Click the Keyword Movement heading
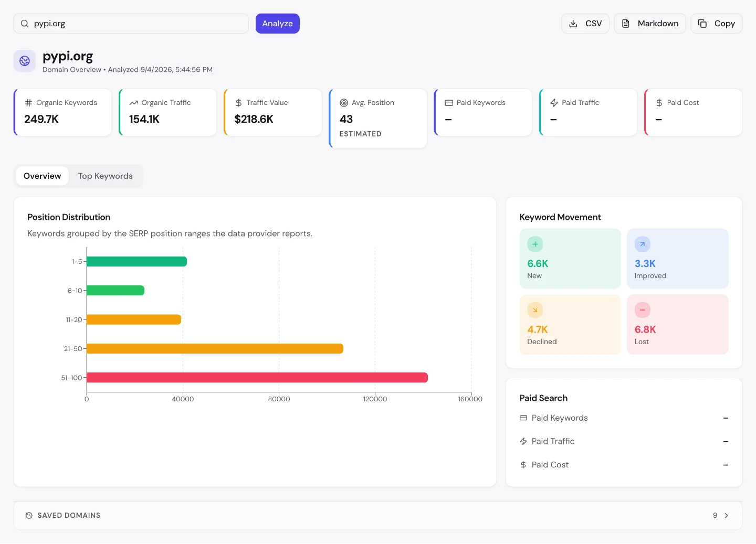 [x=560, y=217]
